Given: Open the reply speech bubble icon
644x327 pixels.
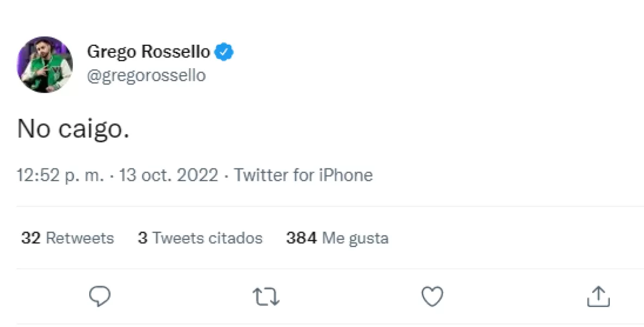Looking at the screenshot, I should pyautogui.click(x=100, y=296).
